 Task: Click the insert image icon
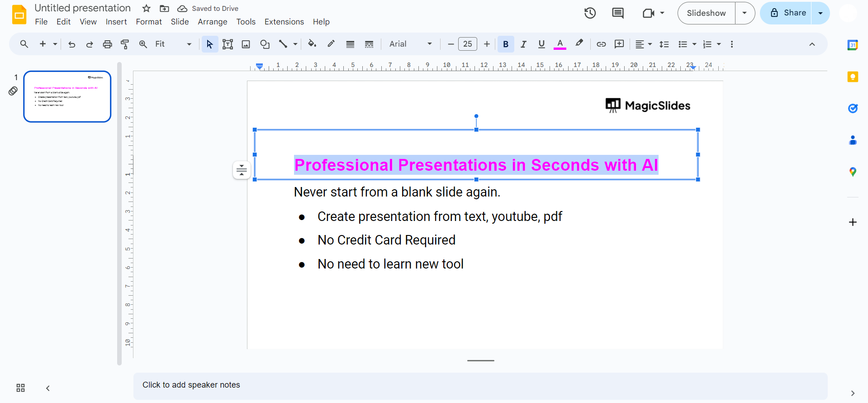point(246,44)
